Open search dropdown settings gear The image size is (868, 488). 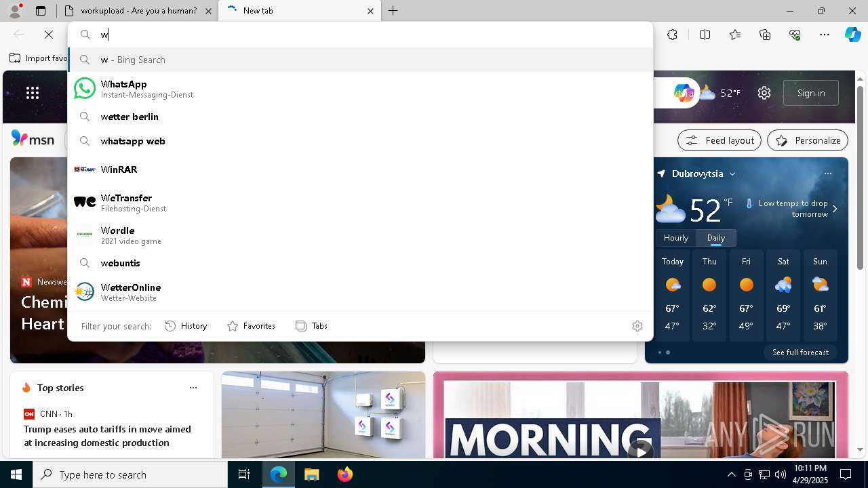click(x=637, y=326)
